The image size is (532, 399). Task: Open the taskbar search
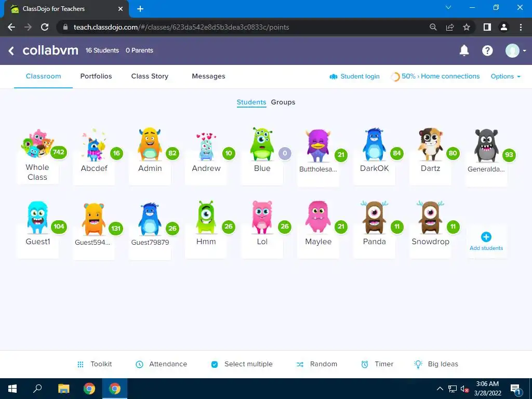[x=37, y=389]
